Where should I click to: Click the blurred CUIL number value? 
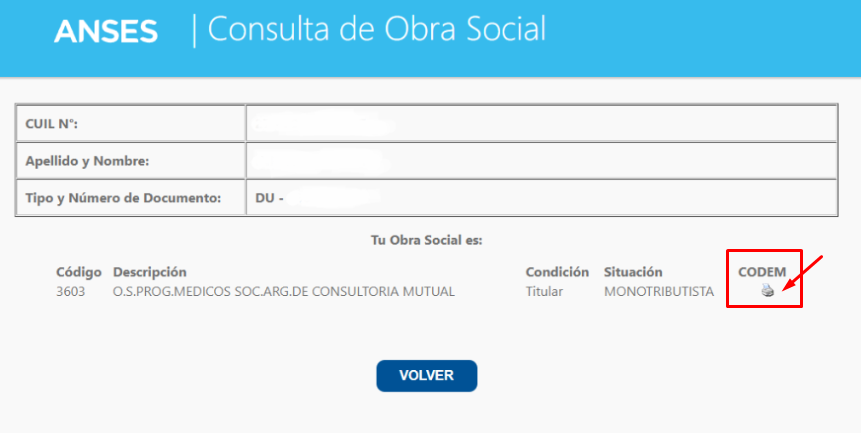click(x=325, y=124)
